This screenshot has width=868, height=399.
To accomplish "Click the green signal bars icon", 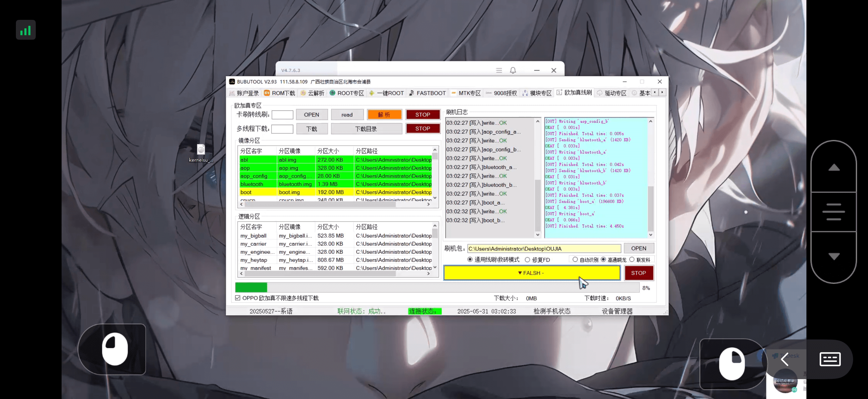I will [25, 30].
